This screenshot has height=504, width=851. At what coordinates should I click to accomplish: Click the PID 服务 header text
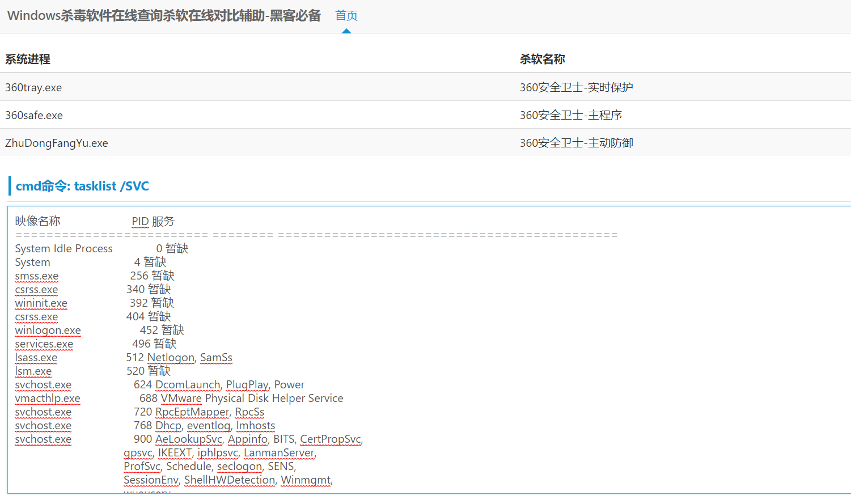pyautogui.click(x=153, y=221)
